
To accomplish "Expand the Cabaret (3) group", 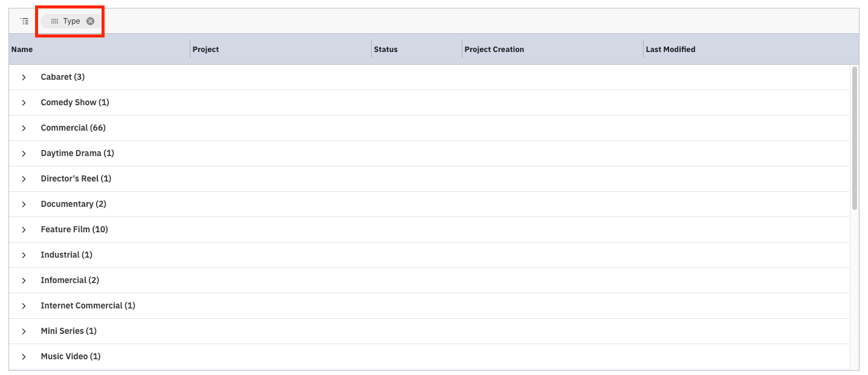I will [x=24, y=77].
